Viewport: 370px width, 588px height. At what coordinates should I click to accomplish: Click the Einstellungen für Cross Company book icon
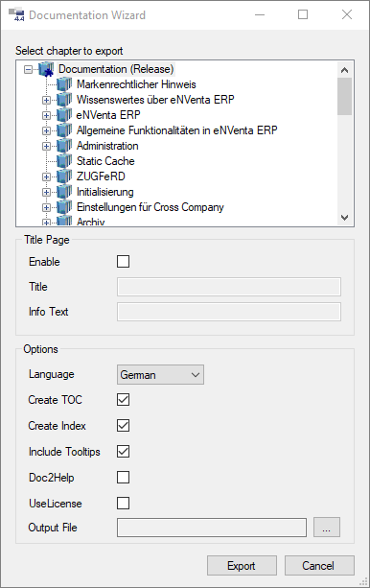[x=64, y=207]
